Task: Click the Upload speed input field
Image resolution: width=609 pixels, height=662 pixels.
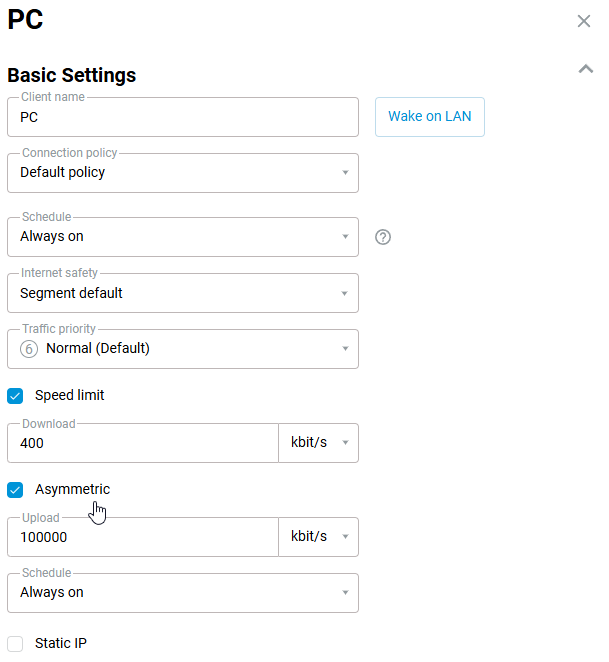Action: tap(142, 537)
